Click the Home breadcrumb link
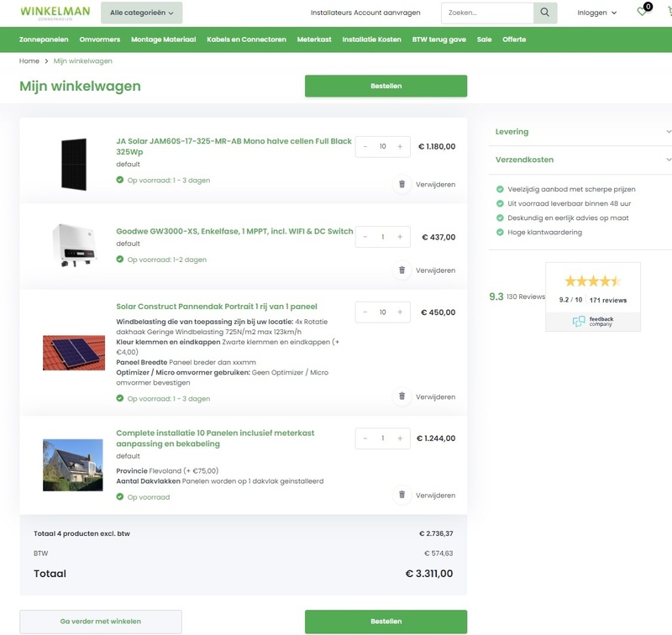 click(29, 60)
